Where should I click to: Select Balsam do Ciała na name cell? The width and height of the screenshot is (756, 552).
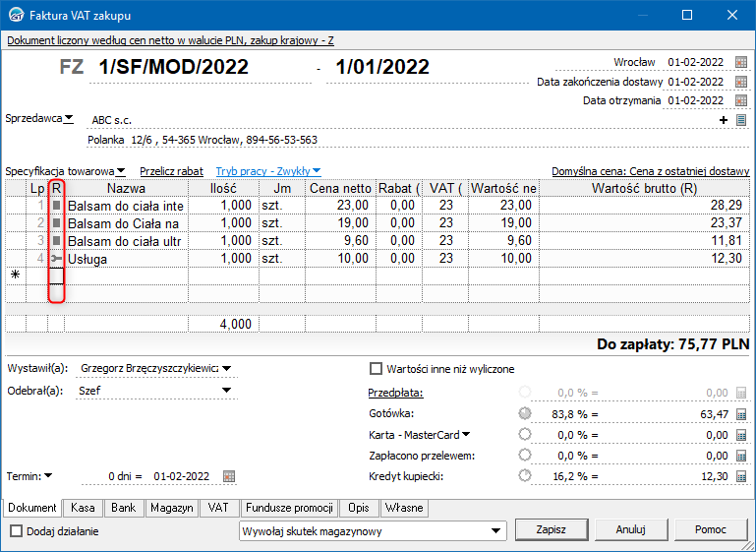point(126,223)
